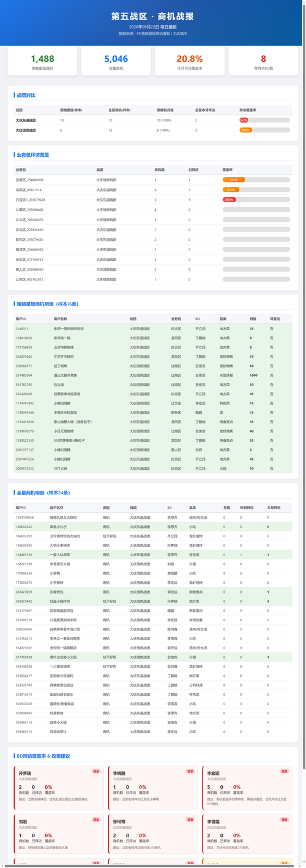
Task: Select the 新东区_293079636 business package row
Action: coord(153,240)
